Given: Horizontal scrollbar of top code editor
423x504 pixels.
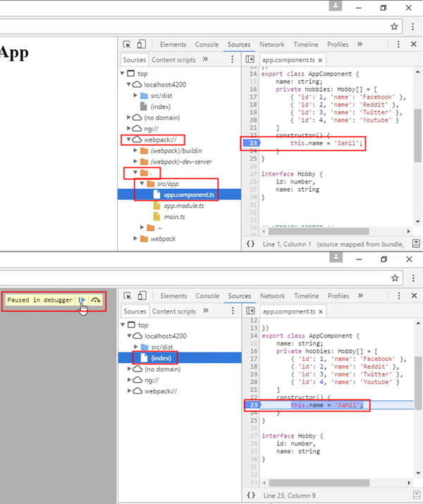Looking at the screenshot, I should [319, 231].
